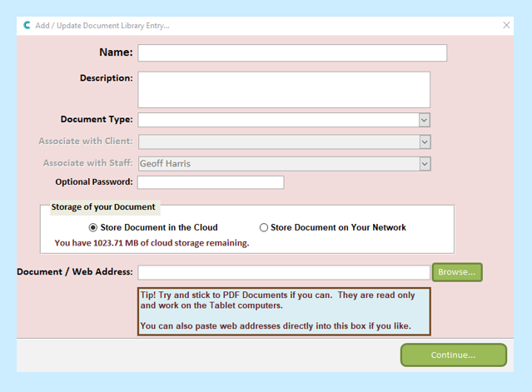Click the Optional Password field

(x=211, y=182)
